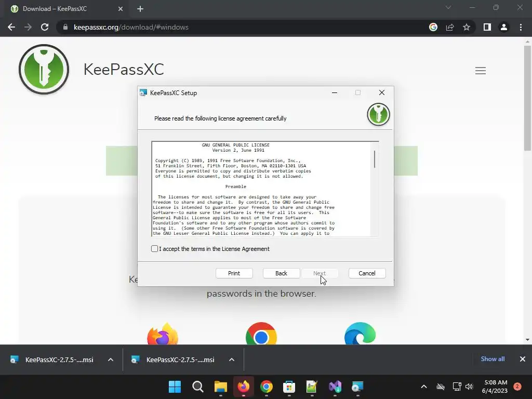Click the network icon in system tray
Image resolution: width=532 pixels, height=399 pixels.
coord(457,387)
